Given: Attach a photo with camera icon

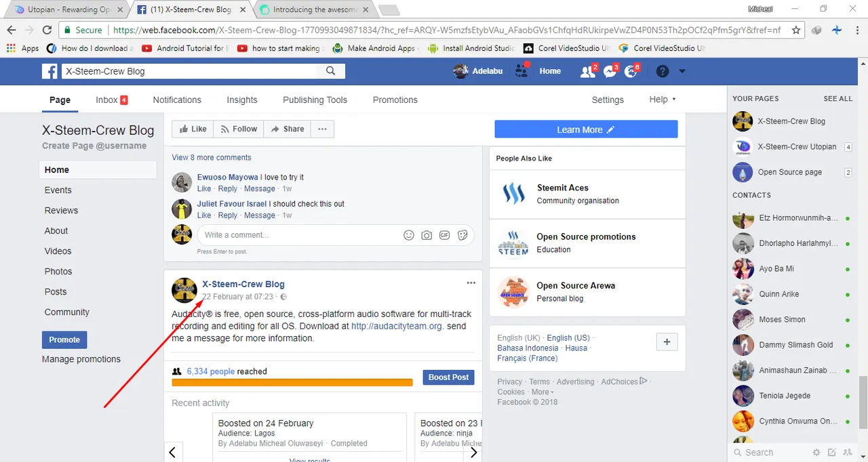Looking at the screenshot, I should pyautogui.click(x=427, y=235).
